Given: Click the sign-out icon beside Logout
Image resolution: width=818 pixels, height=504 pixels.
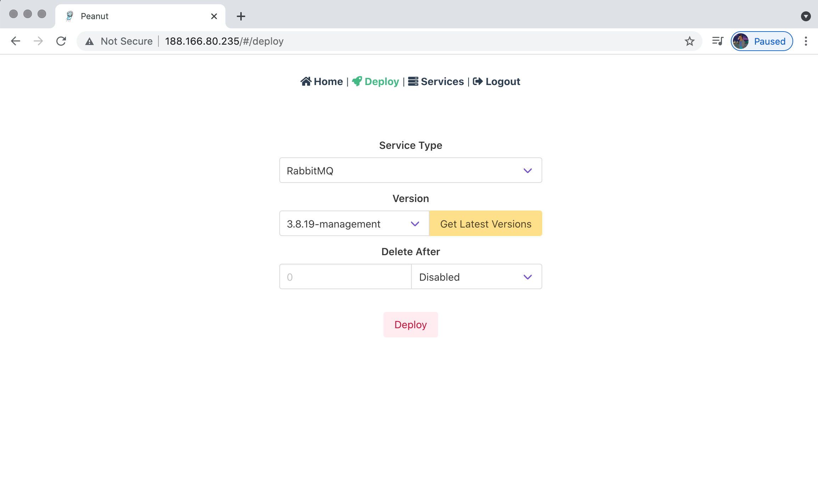Looking at the screenshot, I should (478, 82).
